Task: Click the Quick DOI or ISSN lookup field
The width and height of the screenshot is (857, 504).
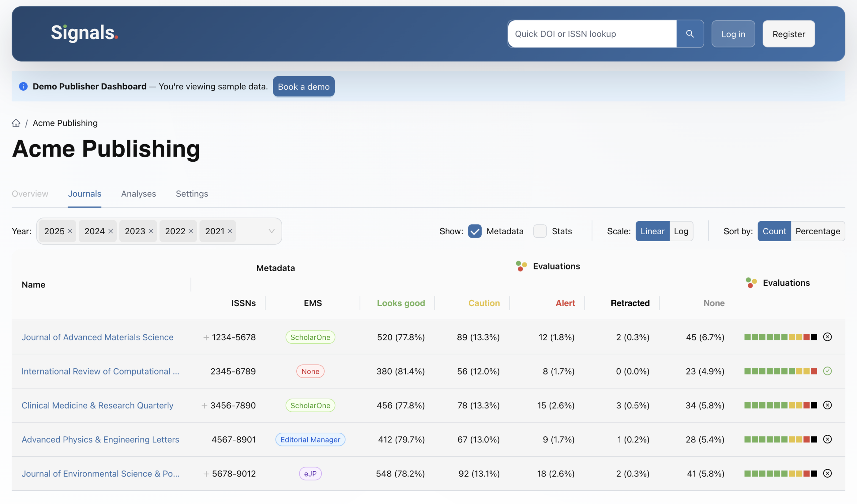Action: point(592,34)
